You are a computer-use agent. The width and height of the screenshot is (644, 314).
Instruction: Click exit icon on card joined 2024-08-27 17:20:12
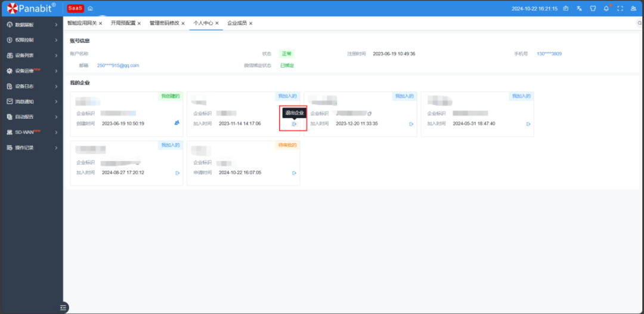tap(178, 173)
